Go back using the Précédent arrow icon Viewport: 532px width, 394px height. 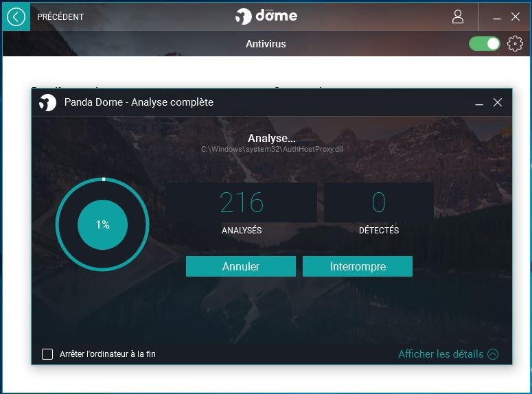(x=16, y=16)
